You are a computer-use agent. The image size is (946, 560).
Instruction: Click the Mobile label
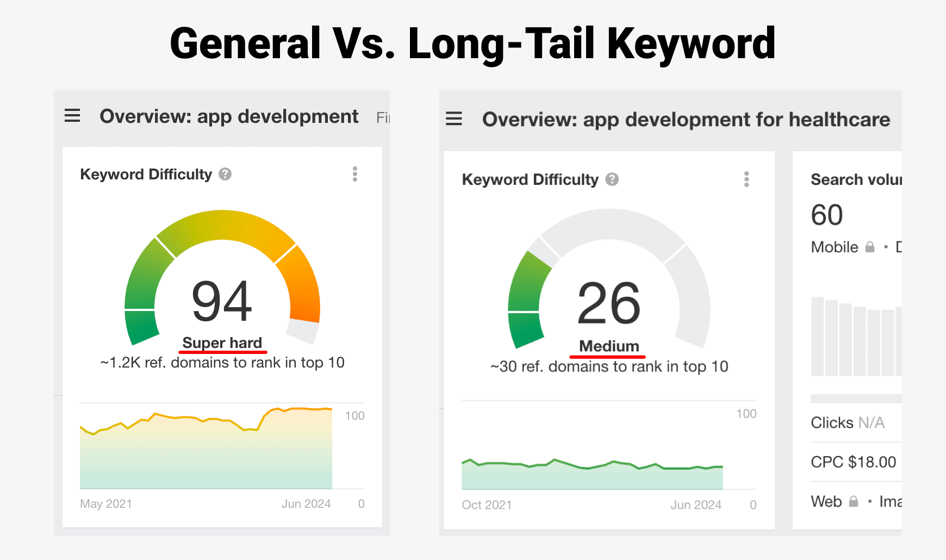tap(835, 247)
